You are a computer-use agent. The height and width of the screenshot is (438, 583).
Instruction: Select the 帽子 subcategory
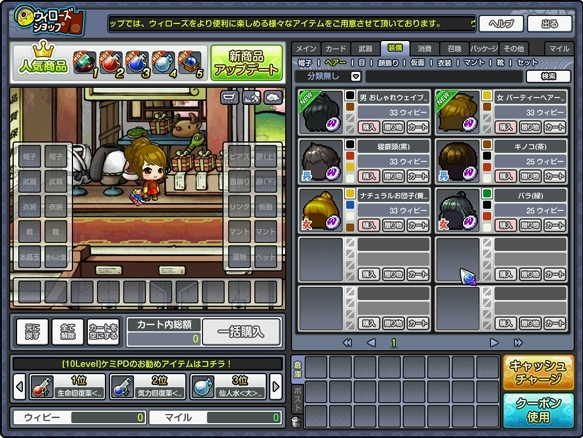point(305,63)
